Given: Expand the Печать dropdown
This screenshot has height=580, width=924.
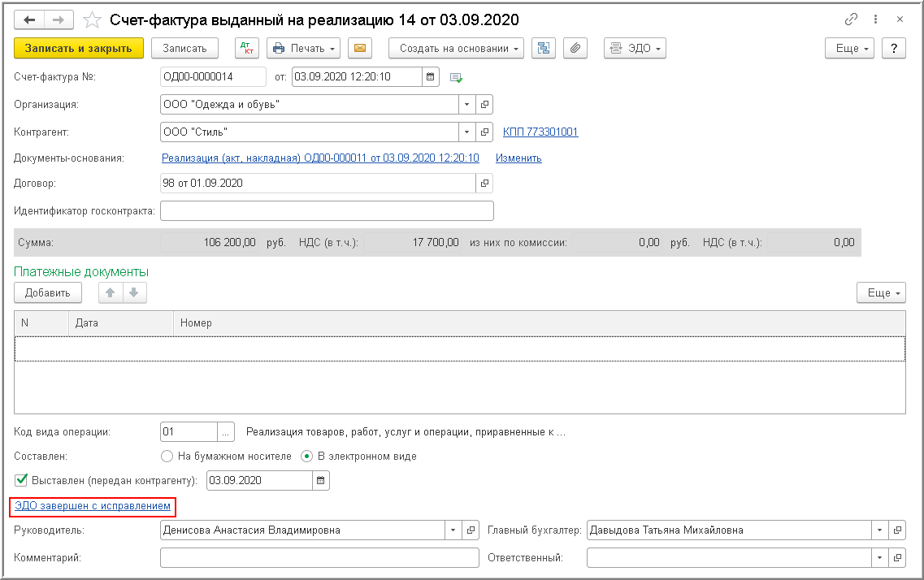Looking at the screenshot, I should (x=304, y=48).
